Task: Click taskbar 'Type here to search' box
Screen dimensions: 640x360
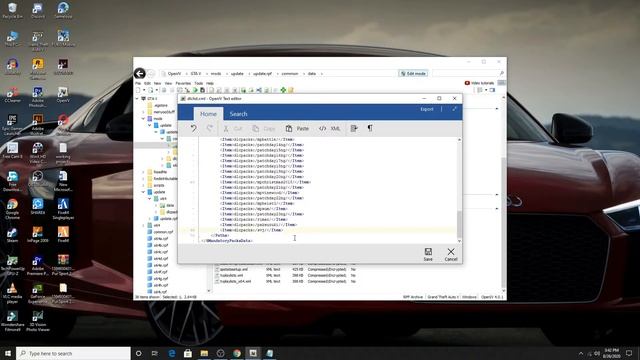Action: click(73, 353)
